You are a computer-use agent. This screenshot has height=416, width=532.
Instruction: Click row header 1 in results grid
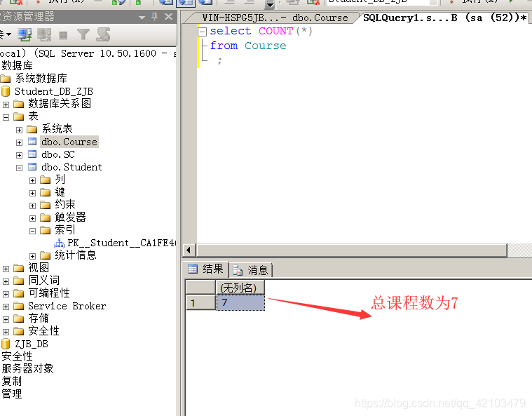click(200, 302)
